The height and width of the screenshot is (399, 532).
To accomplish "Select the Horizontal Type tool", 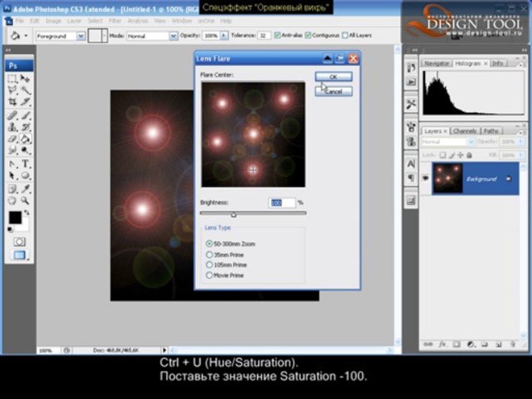I will pos(25,164).
